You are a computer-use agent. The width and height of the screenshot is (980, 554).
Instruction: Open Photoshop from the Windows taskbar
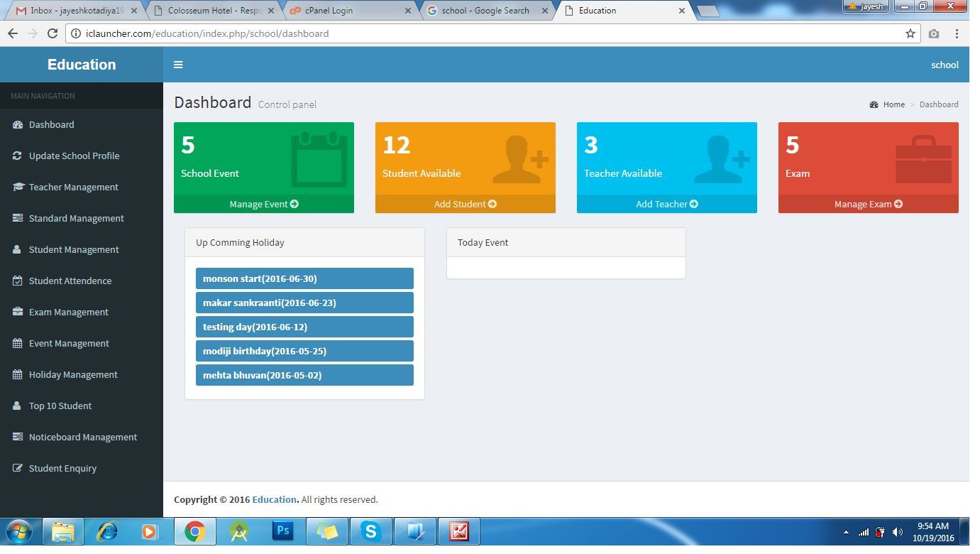coord(283,531)
